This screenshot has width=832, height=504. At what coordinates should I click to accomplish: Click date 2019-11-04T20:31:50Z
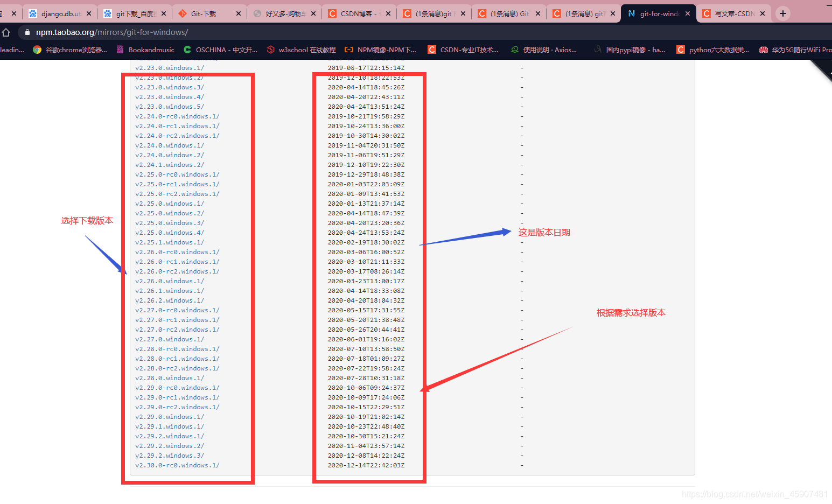tap(366, 145)
